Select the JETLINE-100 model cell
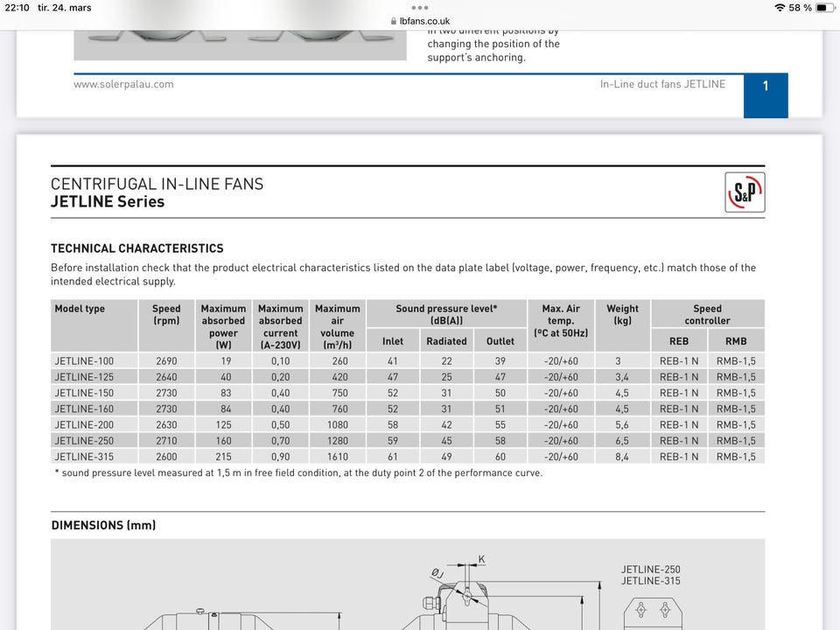The image size is (840, 630). click(94, 361)
